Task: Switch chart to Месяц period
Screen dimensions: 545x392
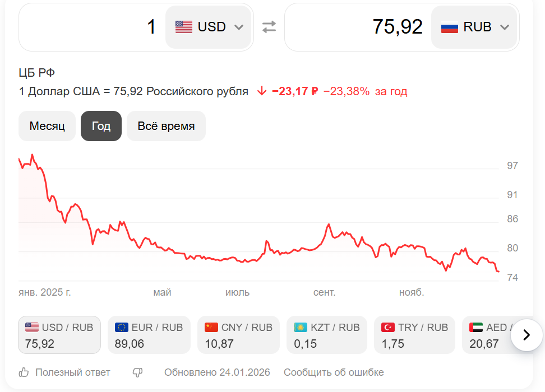Action: (47, 126)
